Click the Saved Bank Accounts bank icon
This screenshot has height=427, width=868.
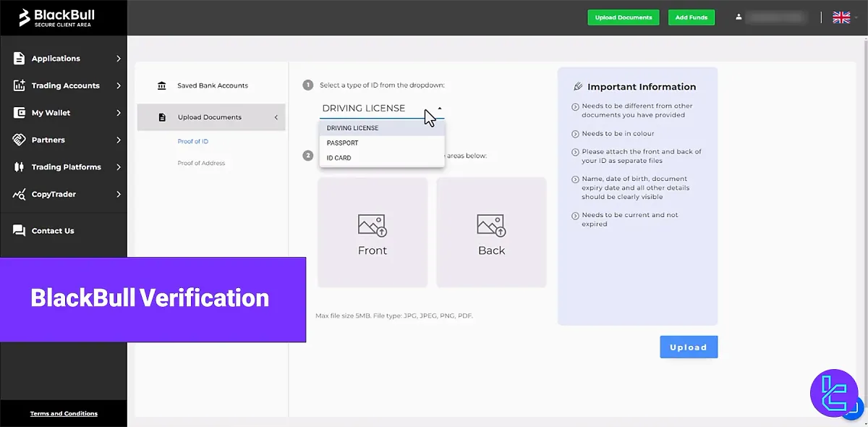click(x=161, y=85)
